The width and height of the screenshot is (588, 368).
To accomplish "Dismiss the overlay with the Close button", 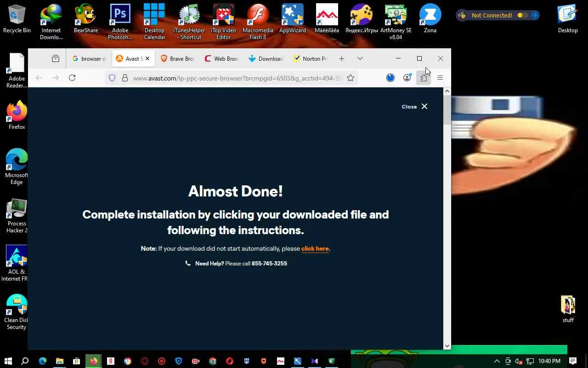I will click(x=414, y=107).
